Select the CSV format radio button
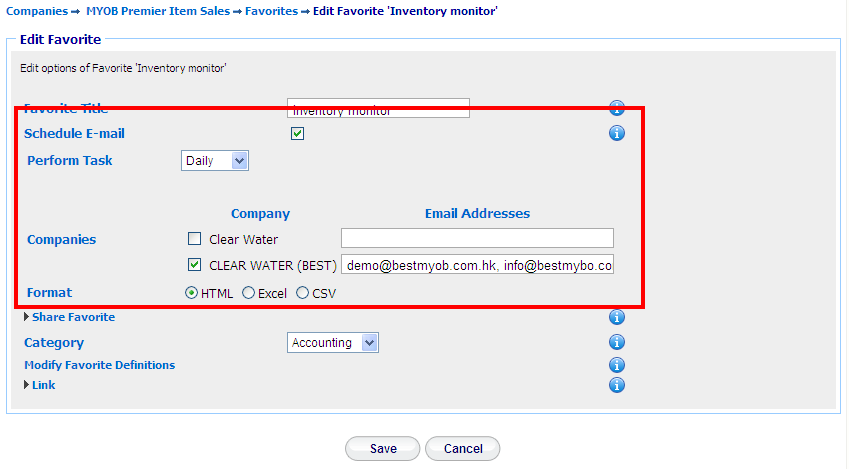This screenshot has width=849, height=469. coord(302,293)
